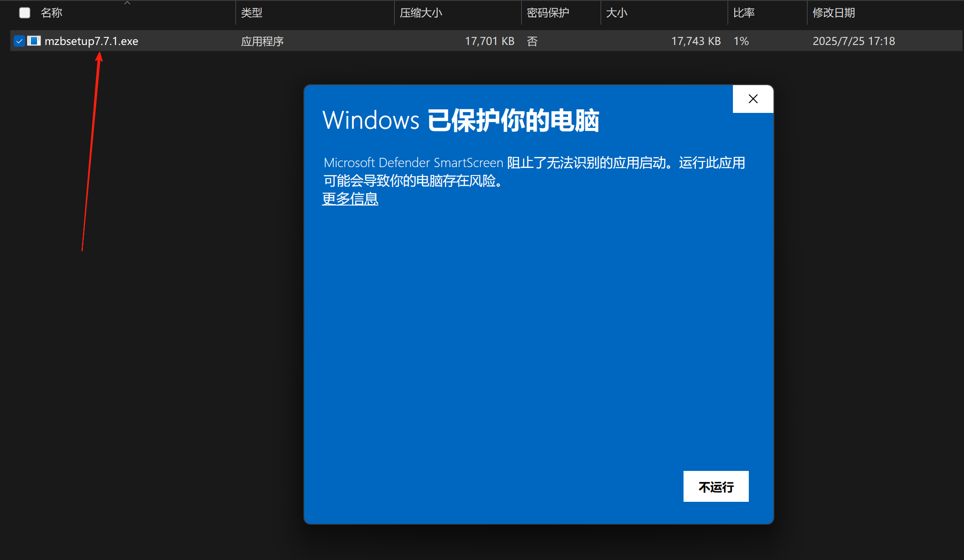Image resolution: width=964 pixels, height=560 pixels.
Task: Open the 更多信息 link in SmartScreen dialog
Action: coord(350,199)
